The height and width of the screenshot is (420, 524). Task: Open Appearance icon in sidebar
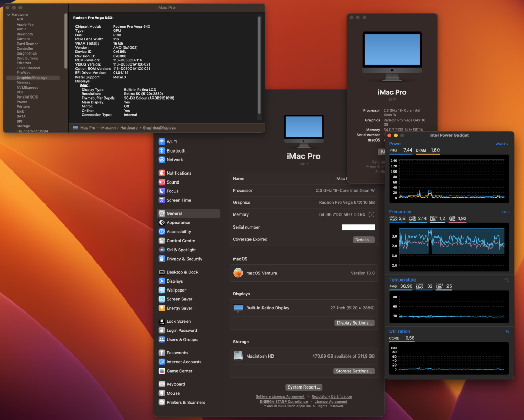click(162, 222)
